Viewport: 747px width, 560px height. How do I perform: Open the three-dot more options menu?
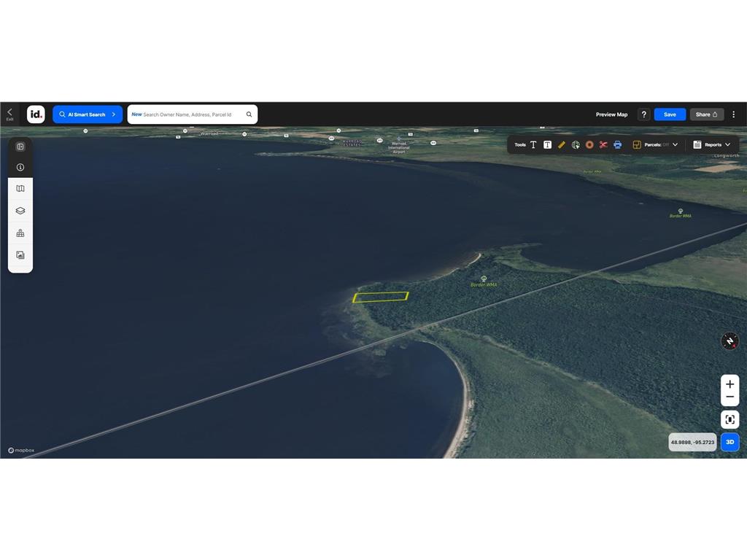[734, 114]
